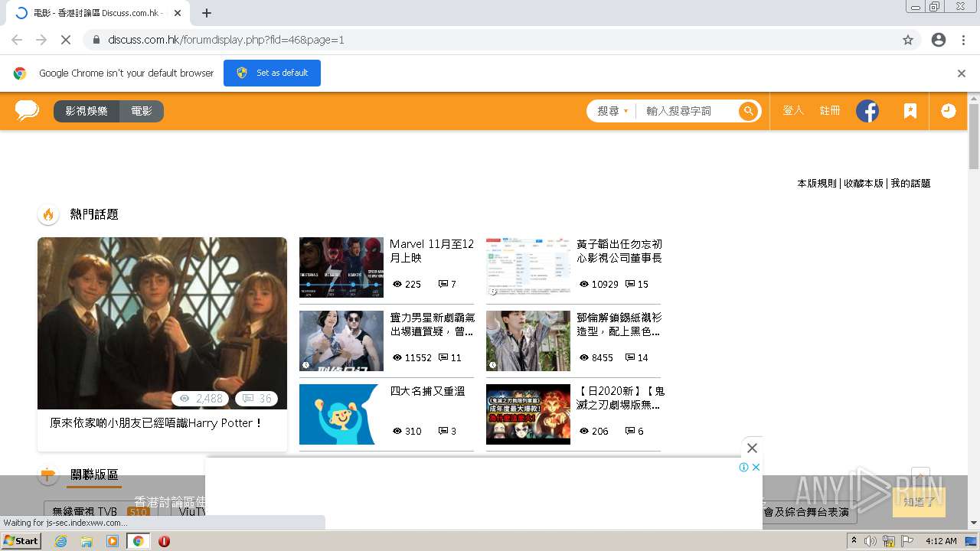Open Internet Explorer from taskbar
Viewport: 980px width, 551px height.
click(60, 541)
